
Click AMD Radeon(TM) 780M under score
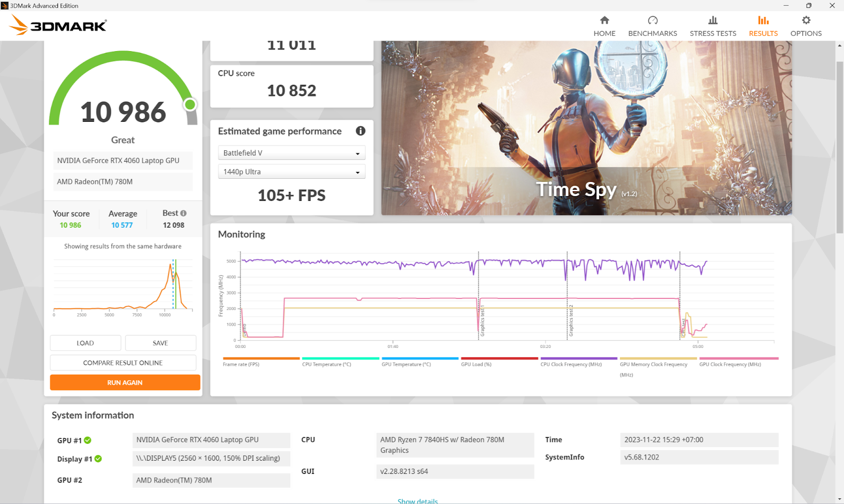coord(123,182)
